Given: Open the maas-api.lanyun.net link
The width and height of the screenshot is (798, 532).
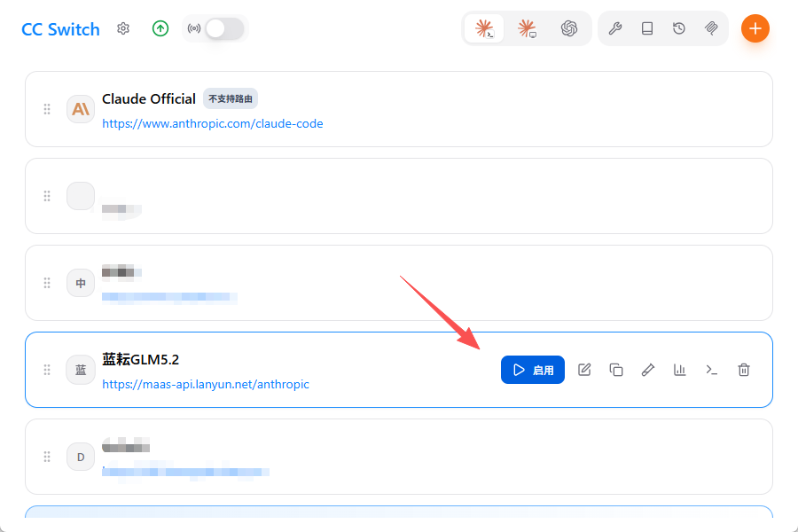Looking at the screenshot, I should (x=206, y=384).
